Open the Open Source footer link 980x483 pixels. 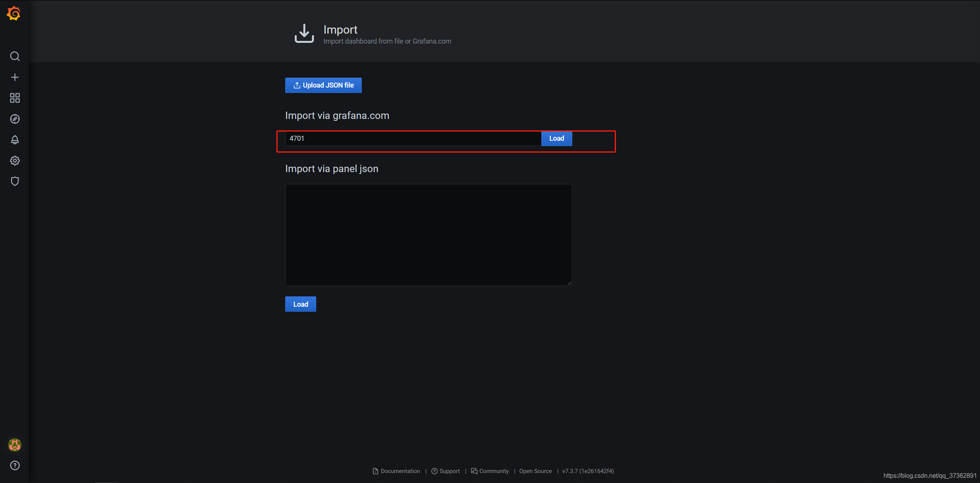point(535,471)
